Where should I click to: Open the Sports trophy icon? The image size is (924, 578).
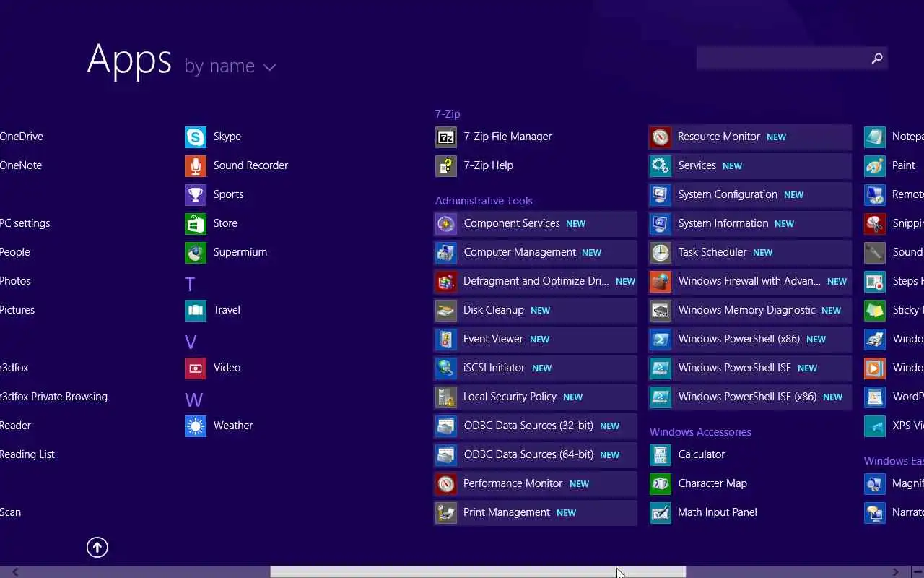coord(196,194)
